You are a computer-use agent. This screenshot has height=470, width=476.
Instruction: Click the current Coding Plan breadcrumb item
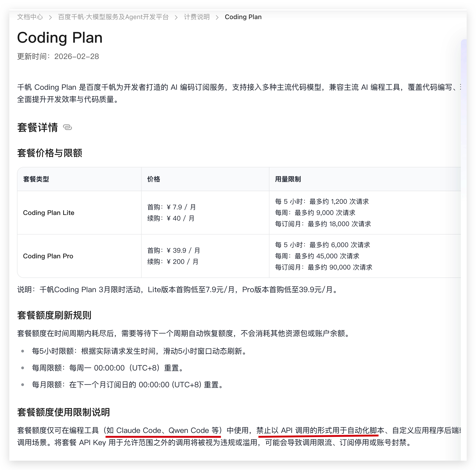[243, 17]
